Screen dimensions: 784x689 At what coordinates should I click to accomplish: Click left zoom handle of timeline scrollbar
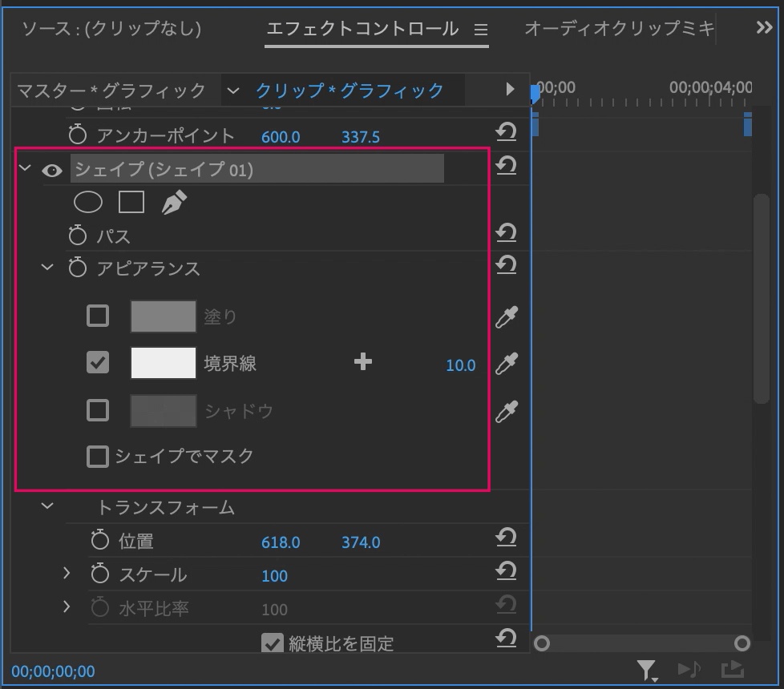tap(542, 643)
